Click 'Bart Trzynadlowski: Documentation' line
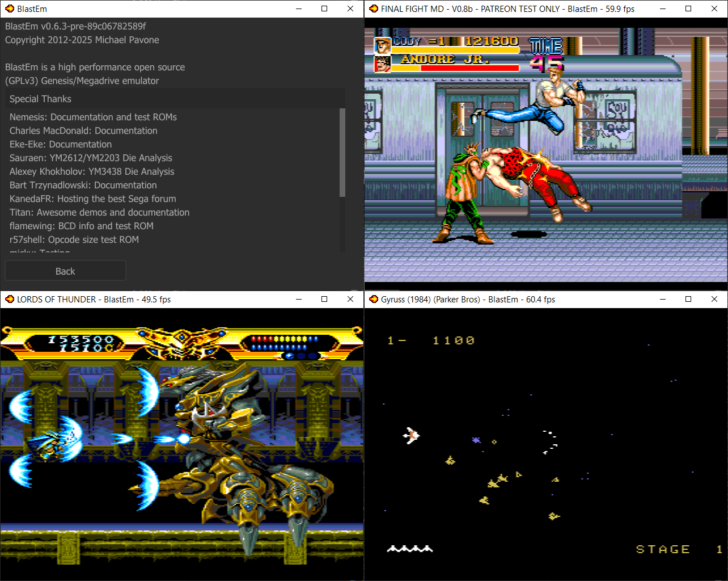The width and height of the screenshot is (728, 581). pos(83,185)
